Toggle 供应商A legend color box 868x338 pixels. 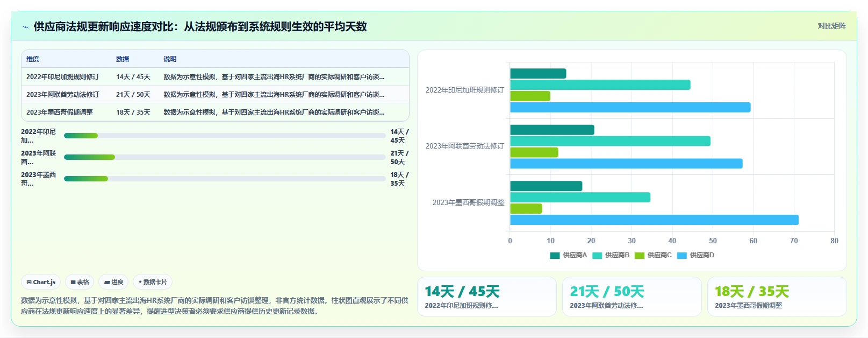555,255
